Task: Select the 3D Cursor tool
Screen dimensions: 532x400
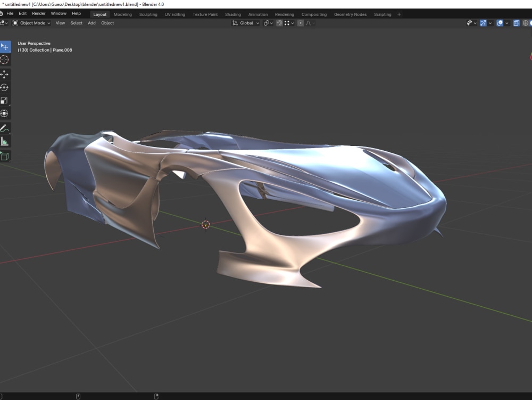Action: pyautogui.click(x=4, y=60)
